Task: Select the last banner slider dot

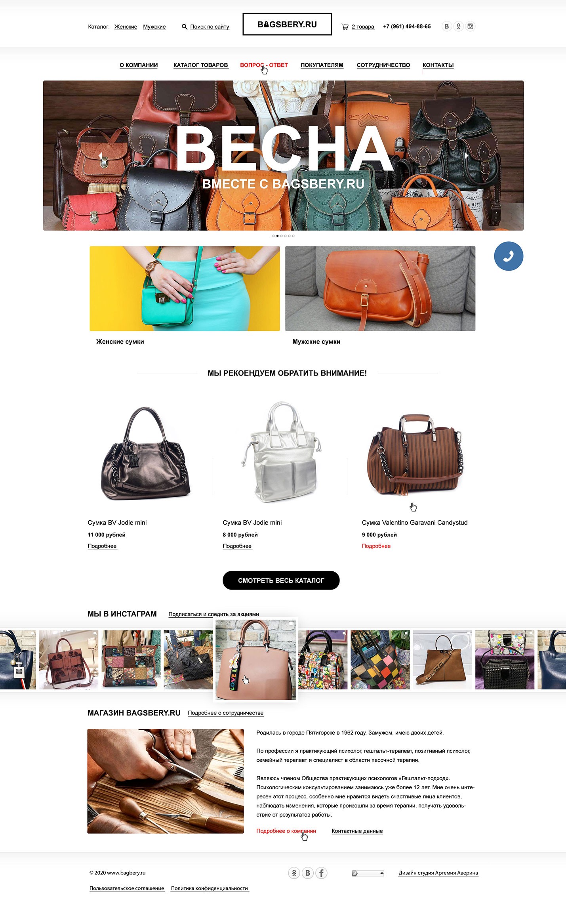Action: [x=293, y=236]
